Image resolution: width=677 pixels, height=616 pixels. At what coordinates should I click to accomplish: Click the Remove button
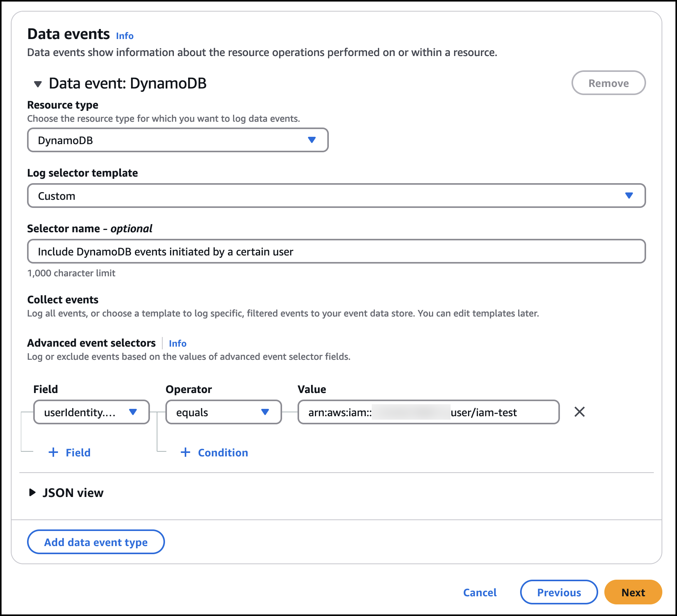pos(608,83)
